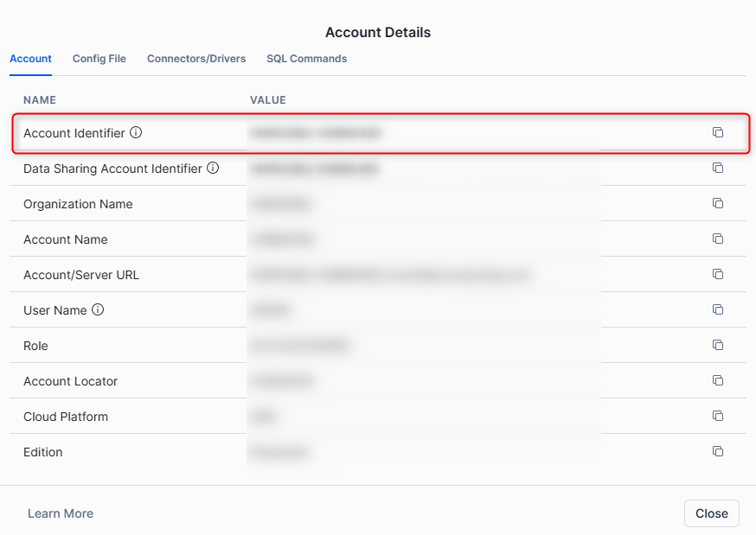Switch to the Config File tab

click(99, 59)
